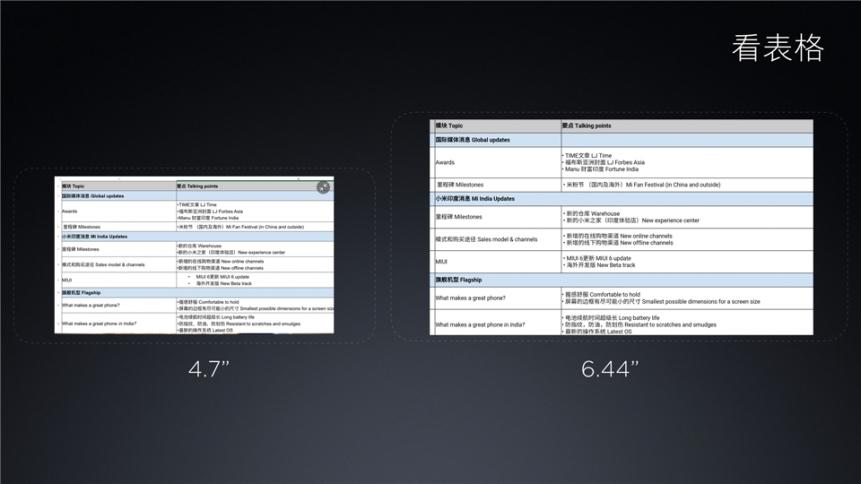Viewport: 861px width, 484px height.
Task: Click the round expand icon on the 4.7" table
Action: [323, 187]
